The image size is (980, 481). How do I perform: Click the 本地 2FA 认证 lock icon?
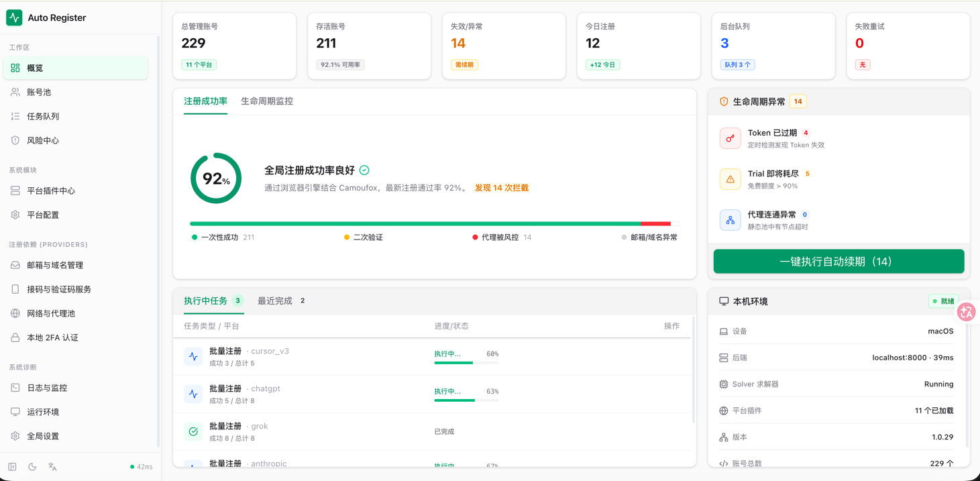click(15, 337)
